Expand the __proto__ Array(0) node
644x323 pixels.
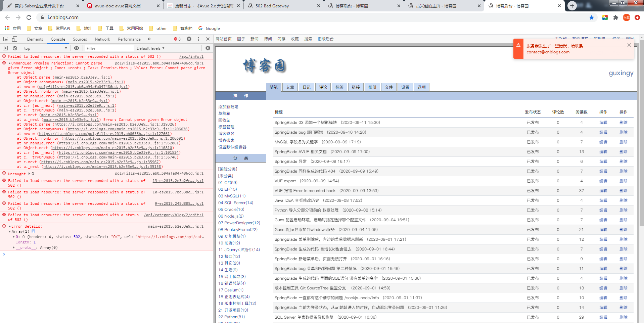[14, 247]
